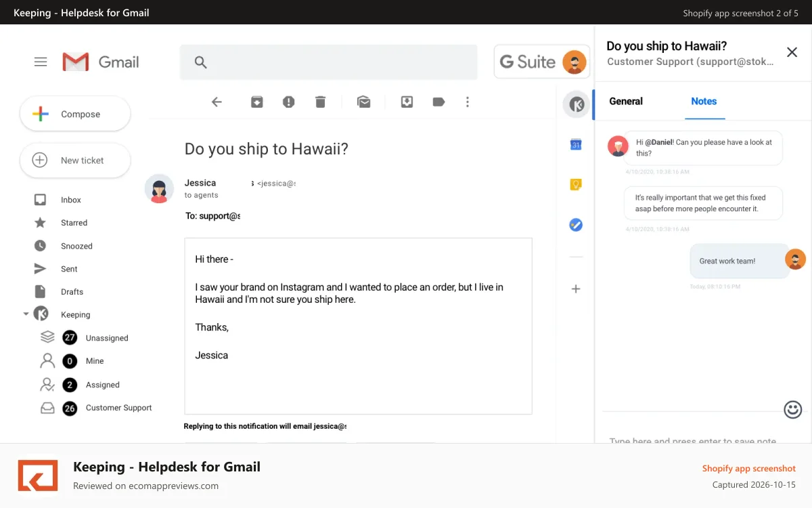
Task: Delete the email with the trash icon
Action: 321,102
